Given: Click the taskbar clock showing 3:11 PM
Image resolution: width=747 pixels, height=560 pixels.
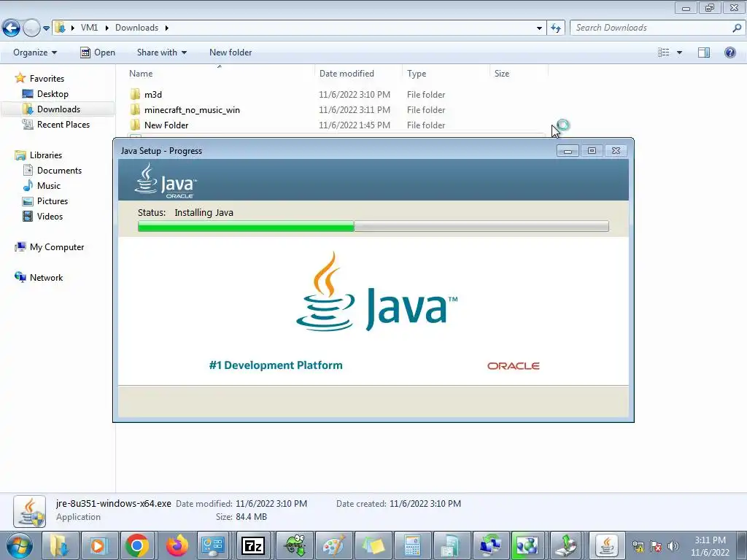Looking at the screenshot, I should click(x=710, y=546).
